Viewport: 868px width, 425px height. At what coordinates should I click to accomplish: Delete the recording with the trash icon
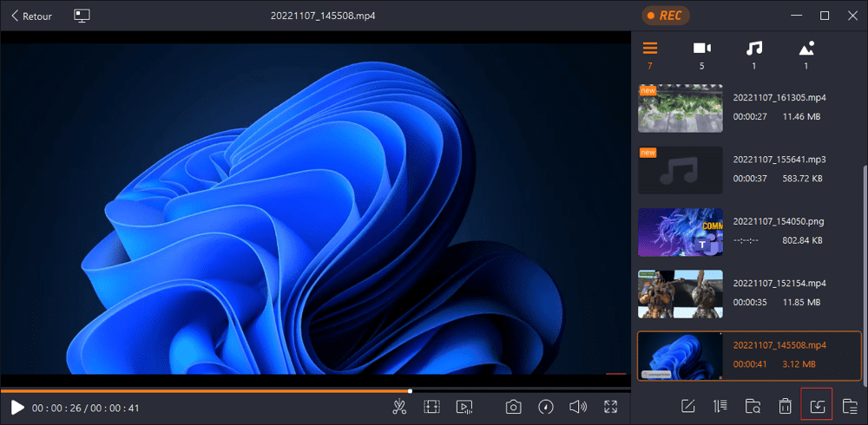point(785,406)
